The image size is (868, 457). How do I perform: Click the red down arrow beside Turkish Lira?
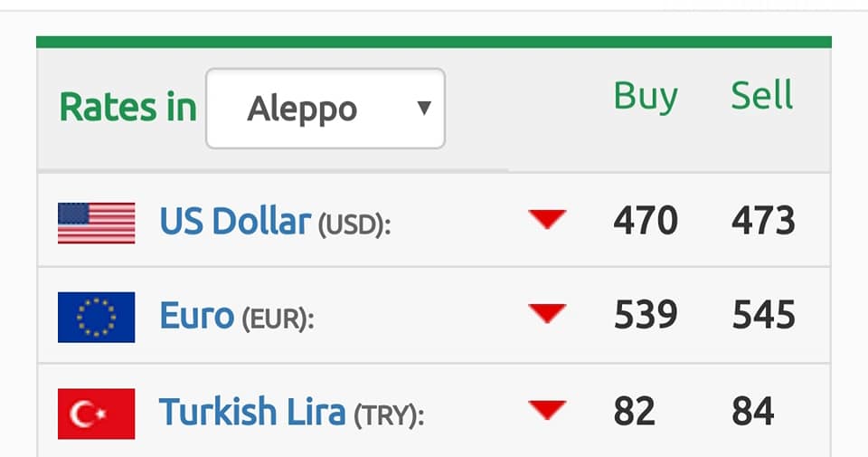tap(547, 411)
